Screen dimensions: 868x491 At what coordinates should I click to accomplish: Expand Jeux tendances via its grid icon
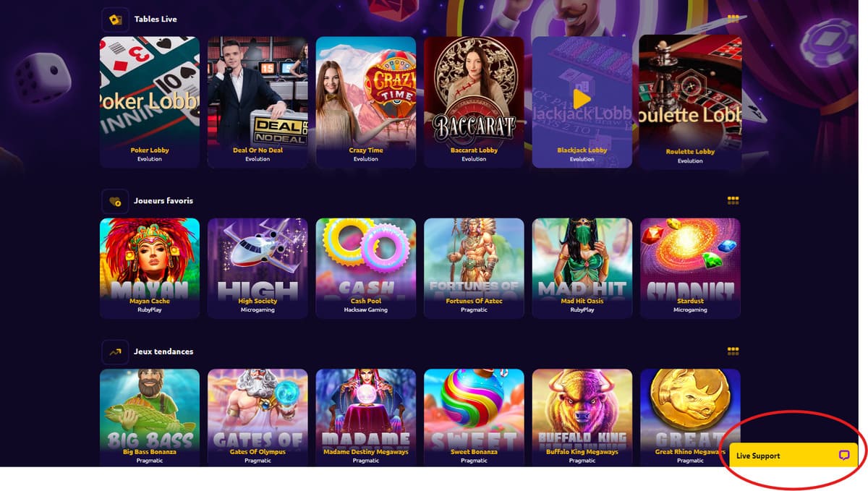[x=733, y=351]
